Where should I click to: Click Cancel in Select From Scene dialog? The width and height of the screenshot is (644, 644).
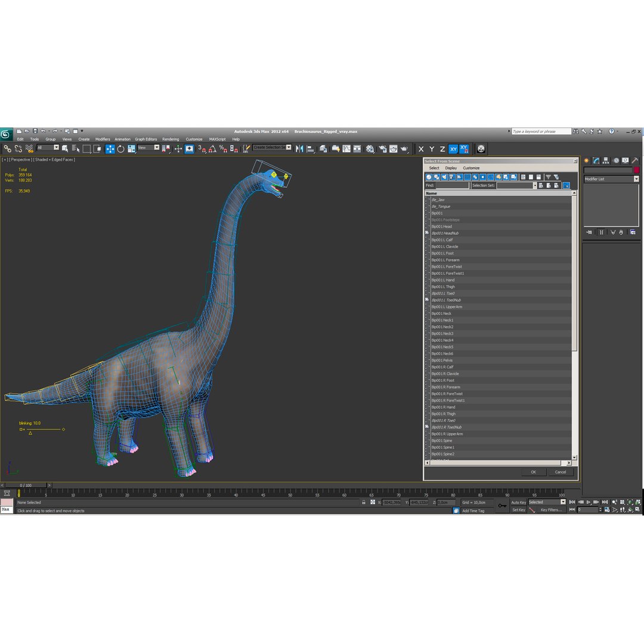561,472
